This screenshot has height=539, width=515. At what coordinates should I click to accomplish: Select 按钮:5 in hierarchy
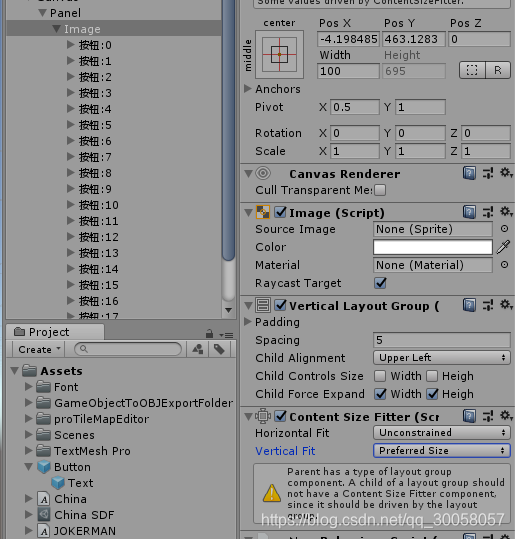coord(95,125)
